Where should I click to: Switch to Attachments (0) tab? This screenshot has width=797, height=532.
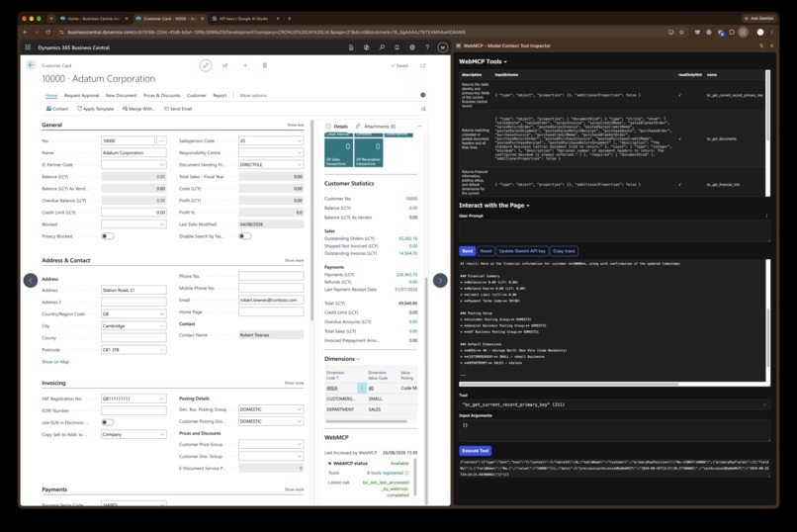point(376,127)
